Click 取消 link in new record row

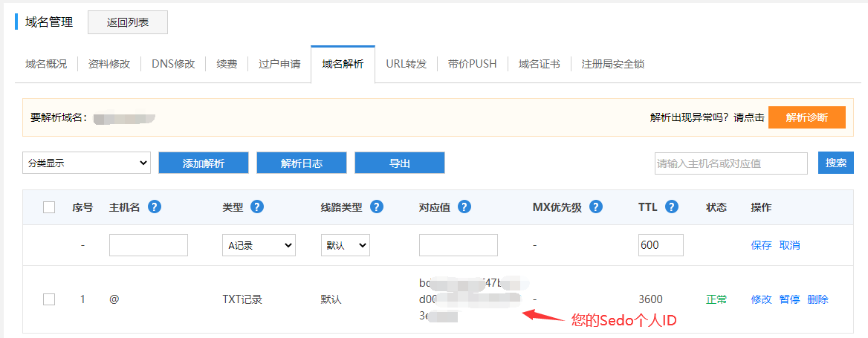(x=789, y=245)
